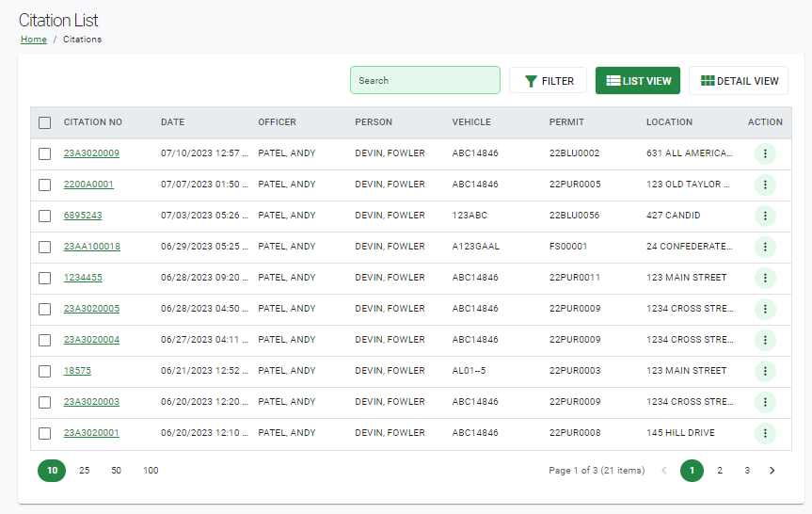Check the box for citation 23A3020004
The width and height of the screenshot is (812, 514).
point(45,341)
